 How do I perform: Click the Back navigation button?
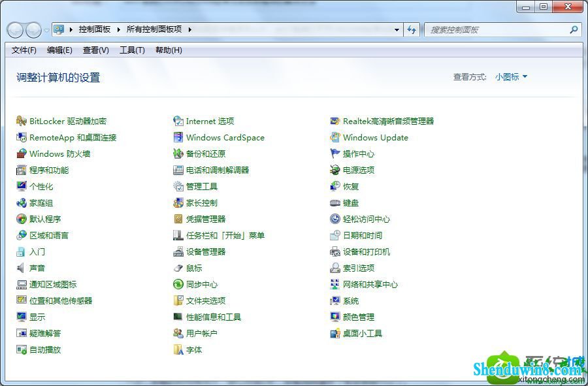pos(16,30)
